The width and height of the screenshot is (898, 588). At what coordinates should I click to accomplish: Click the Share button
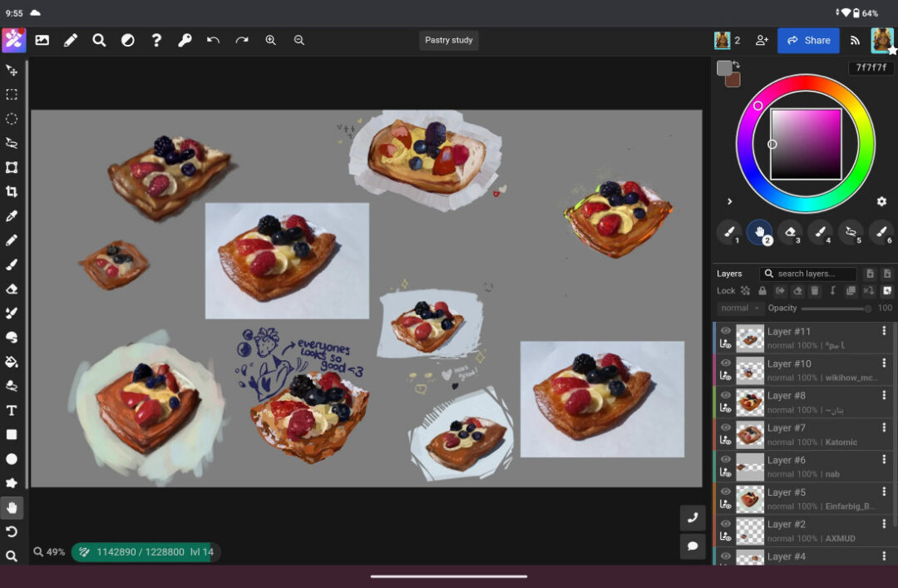pyautogui.click(x=808, y=40)
